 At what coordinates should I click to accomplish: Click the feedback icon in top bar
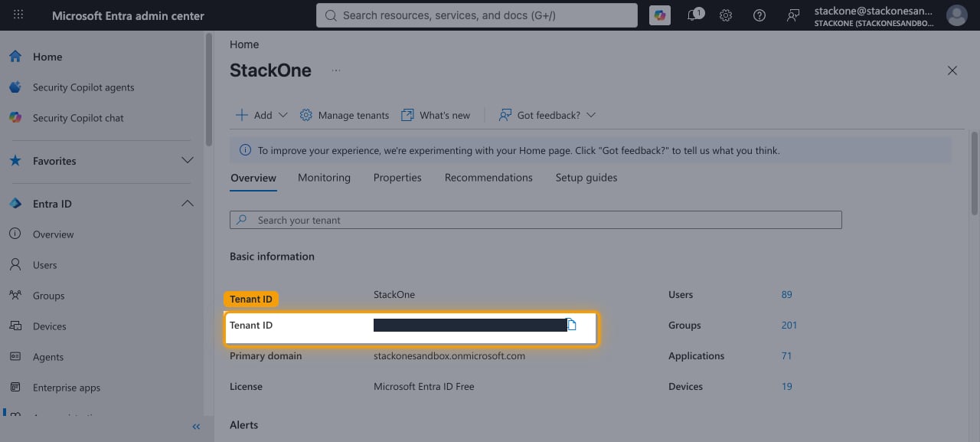[x=793, y=15]
